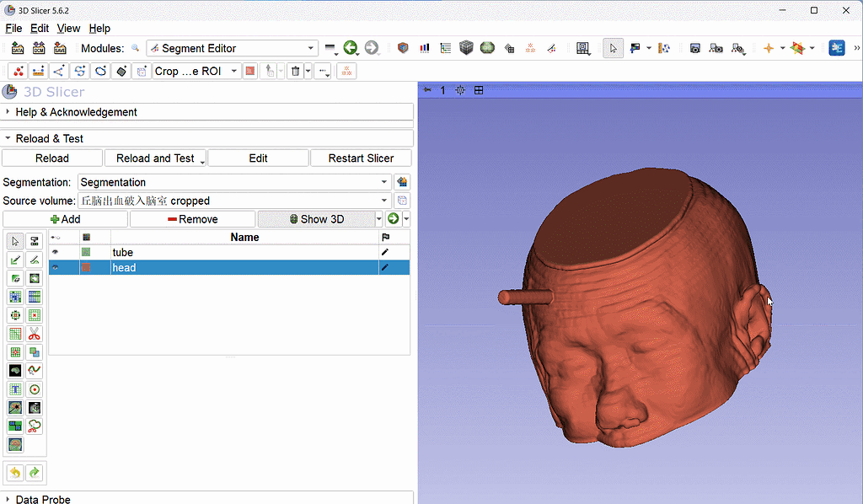
Task: Expand the Help & Acknowledgement section
Action: [x=76, y=112]
